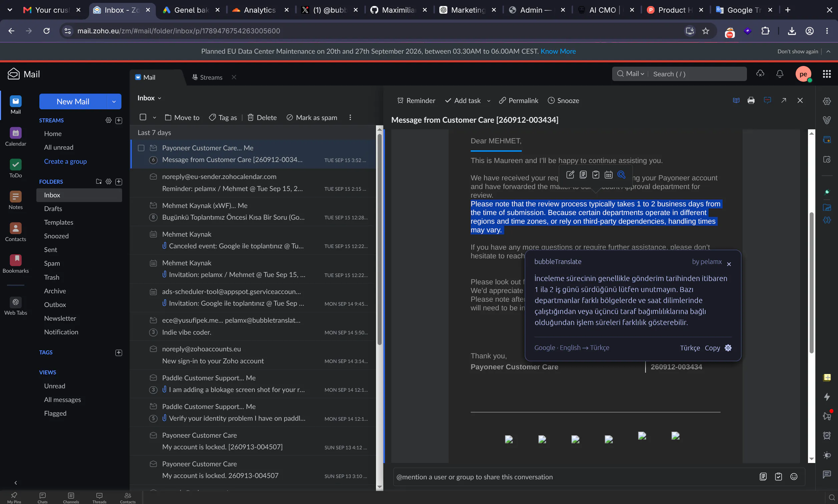
Task: Click the Search mail input field
Action: [x=697, y=74]
